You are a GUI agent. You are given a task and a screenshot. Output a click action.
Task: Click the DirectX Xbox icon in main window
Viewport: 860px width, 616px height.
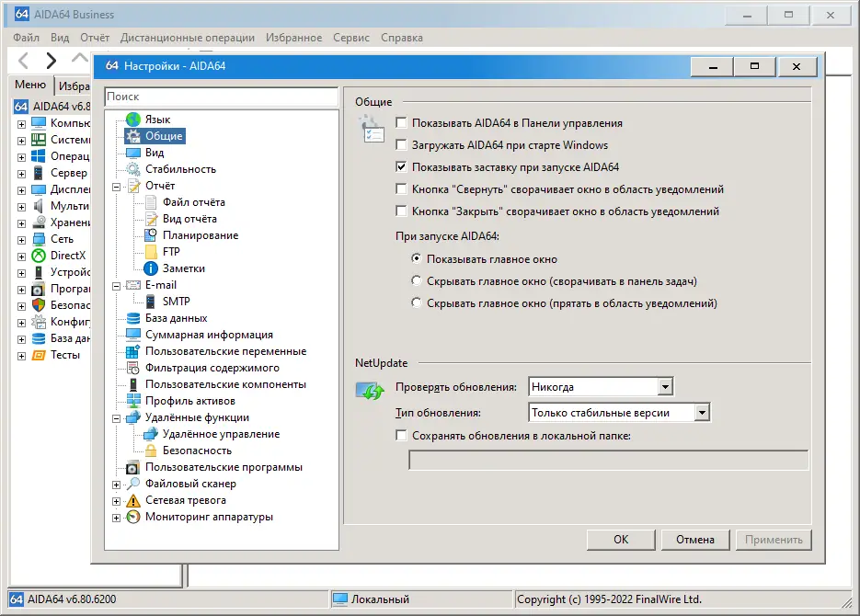click(x=39, y=256)
